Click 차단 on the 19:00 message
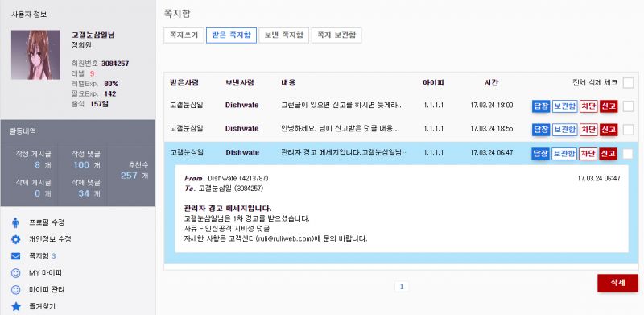 pyautogui.click(x=588, y=106)
